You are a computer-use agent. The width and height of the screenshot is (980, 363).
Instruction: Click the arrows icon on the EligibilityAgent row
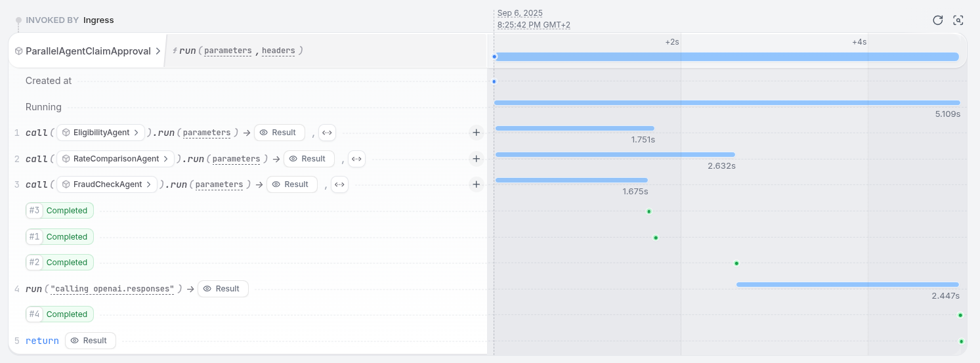click(327, 133)
